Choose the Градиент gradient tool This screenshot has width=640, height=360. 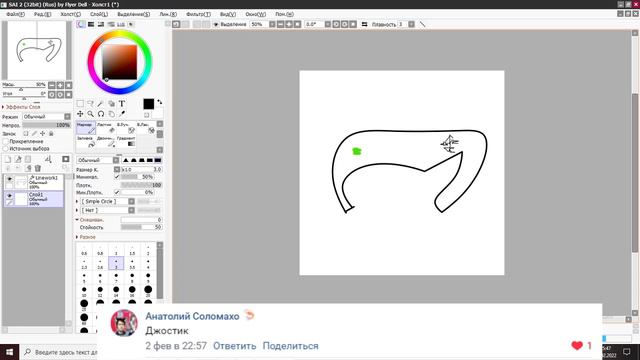tap(126, 142)
